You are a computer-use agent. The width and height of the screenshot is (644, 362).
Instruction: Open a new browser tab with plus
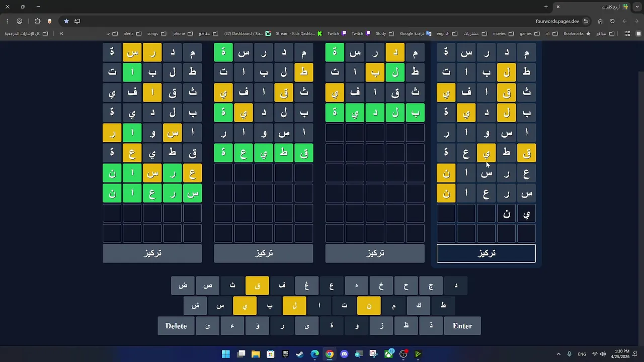[546, 7]
